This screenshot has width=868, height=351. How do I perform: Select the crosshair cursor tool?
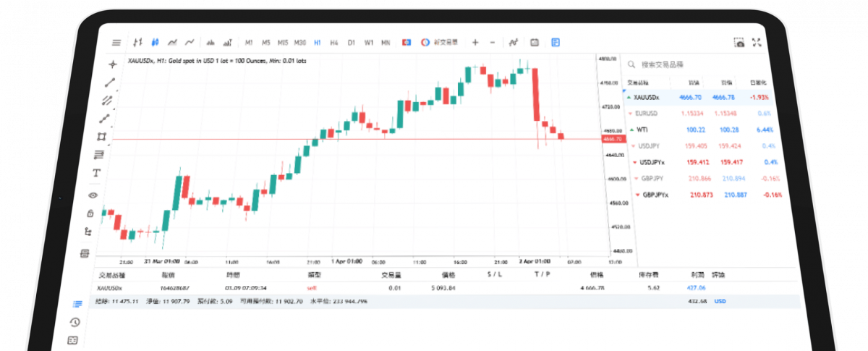coord(111,64)
